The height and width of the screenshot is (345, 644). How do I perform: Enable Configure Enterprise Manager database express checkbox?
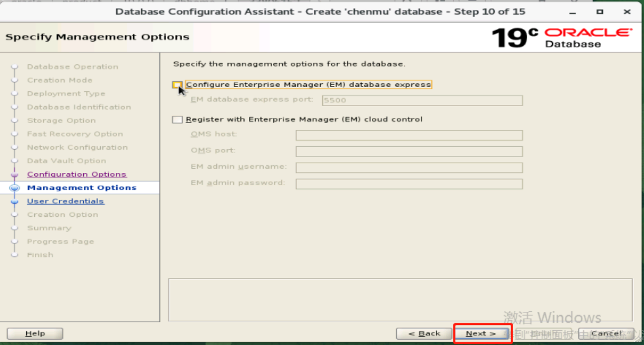tap(177, 84)
